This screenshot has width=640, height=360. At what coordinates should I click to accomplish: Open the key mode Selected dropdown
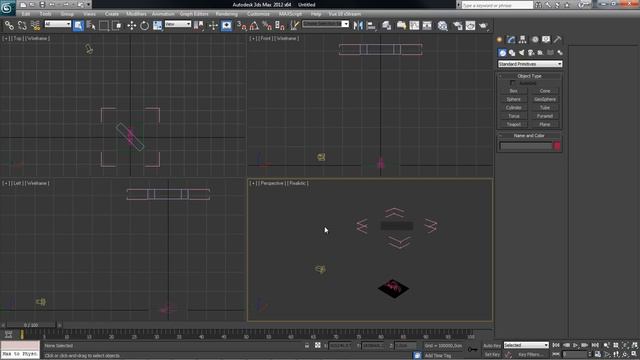tap(526, 345)
